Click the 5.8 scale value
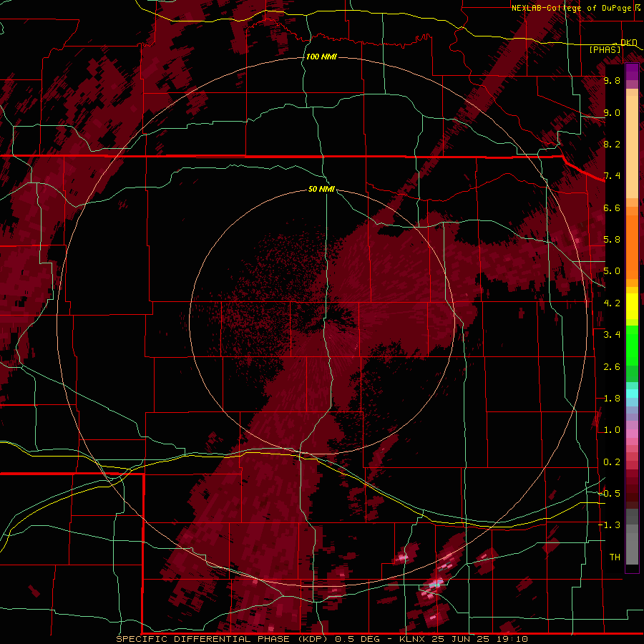Image resolution: width=644 pixels, height=644 pixels. (612, 240)
